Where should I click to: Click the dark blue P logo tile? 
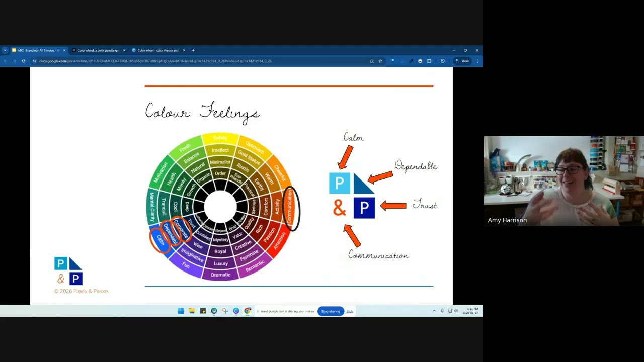pos(364,208)
